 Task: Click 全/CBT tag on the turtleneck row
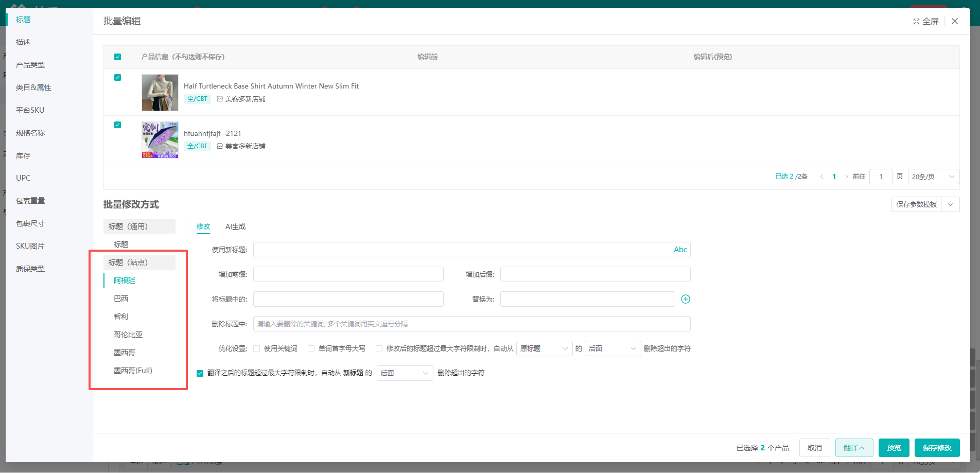click(197, 99)
